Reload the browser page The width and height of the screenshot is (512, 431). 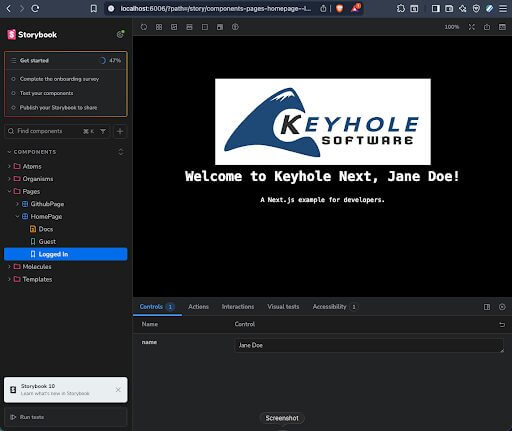pyautogui.click(x=35, y=9)
